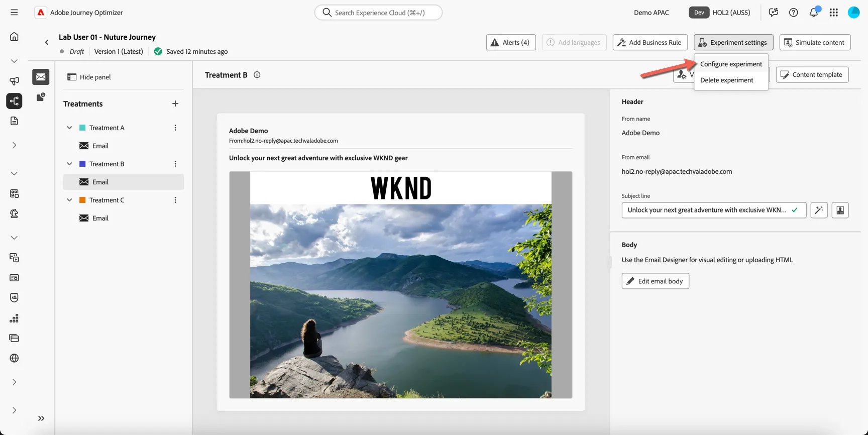Open the Experiment settings dropdown

click(733, 42)
